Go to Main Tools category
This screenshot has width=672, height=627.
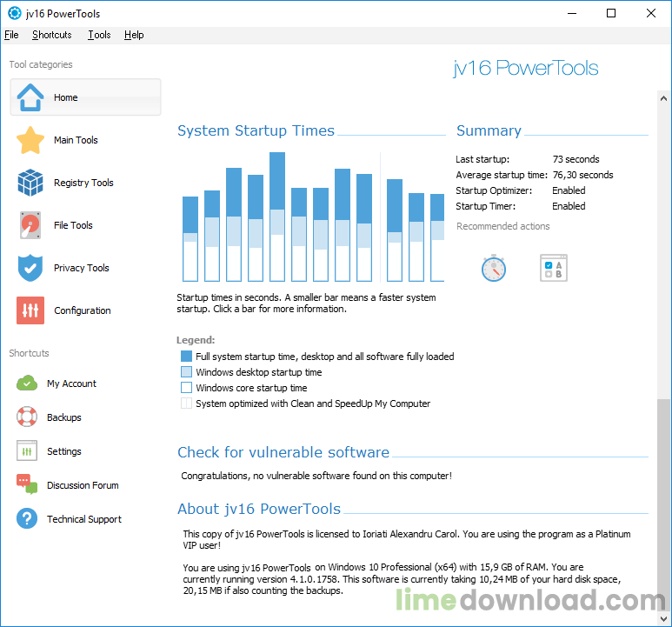(76, 140)
